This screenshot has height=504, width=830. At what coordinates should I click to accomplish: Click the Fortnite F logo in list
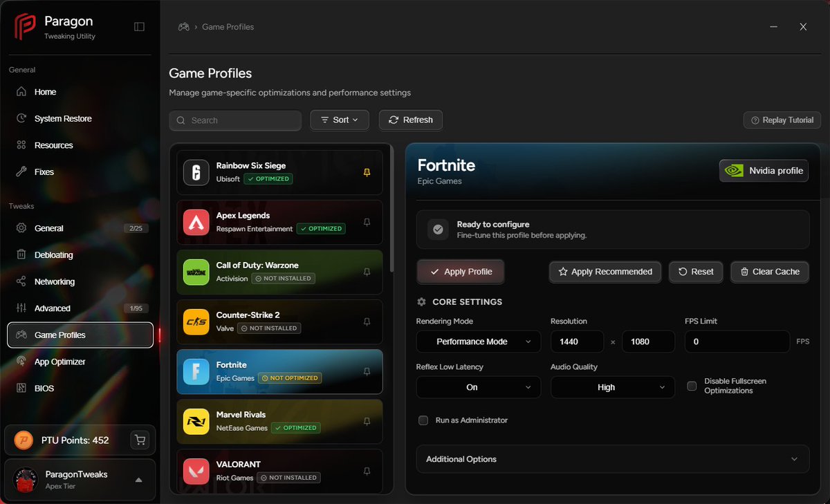coord(196,371)
